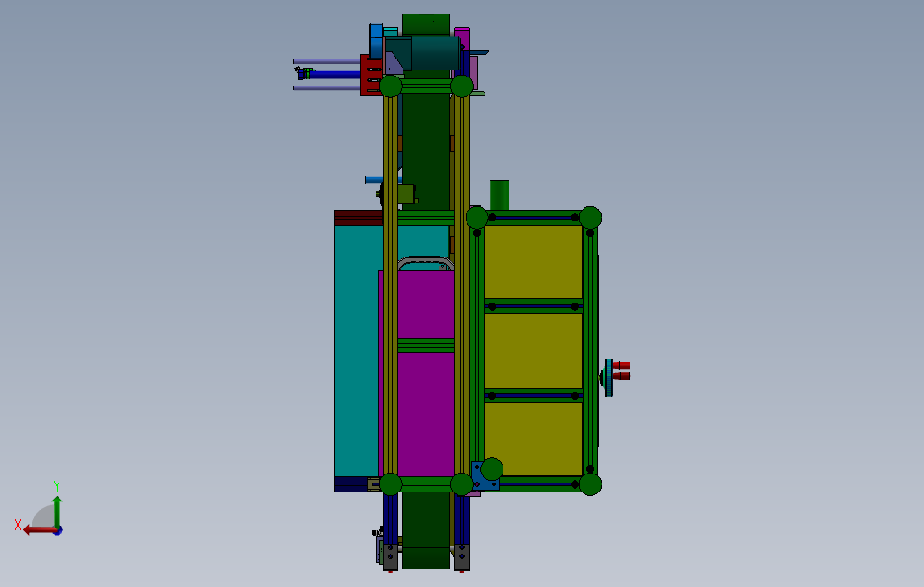This screenshot has height=587, width=924.
Task: Select the dark teal motor at conveyor top
Action: (435, 53)
